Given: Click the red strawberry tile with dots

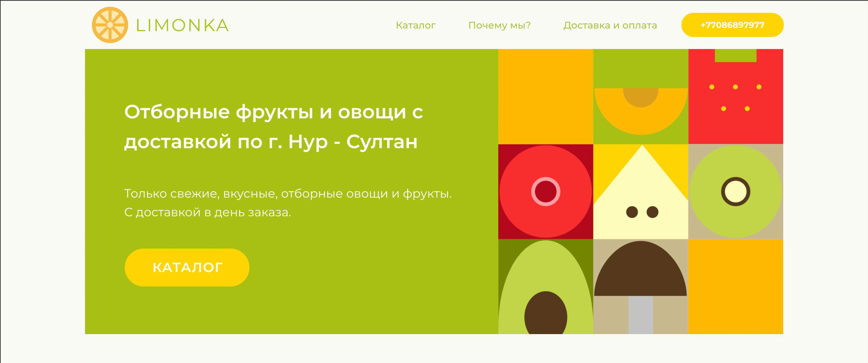Looking at the screenshot, I should 736,96.
